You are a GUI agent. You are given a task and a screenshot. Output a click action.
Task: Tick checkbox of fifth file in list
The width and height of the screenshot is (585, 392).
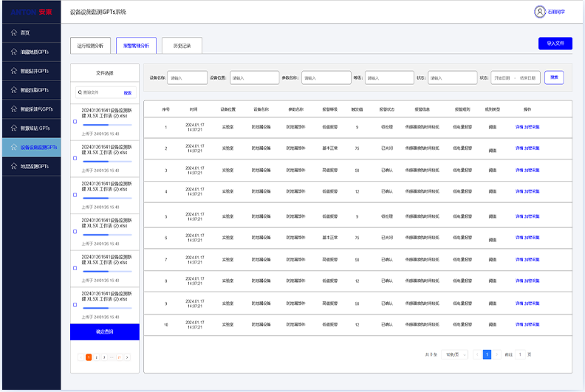(75, 268)
